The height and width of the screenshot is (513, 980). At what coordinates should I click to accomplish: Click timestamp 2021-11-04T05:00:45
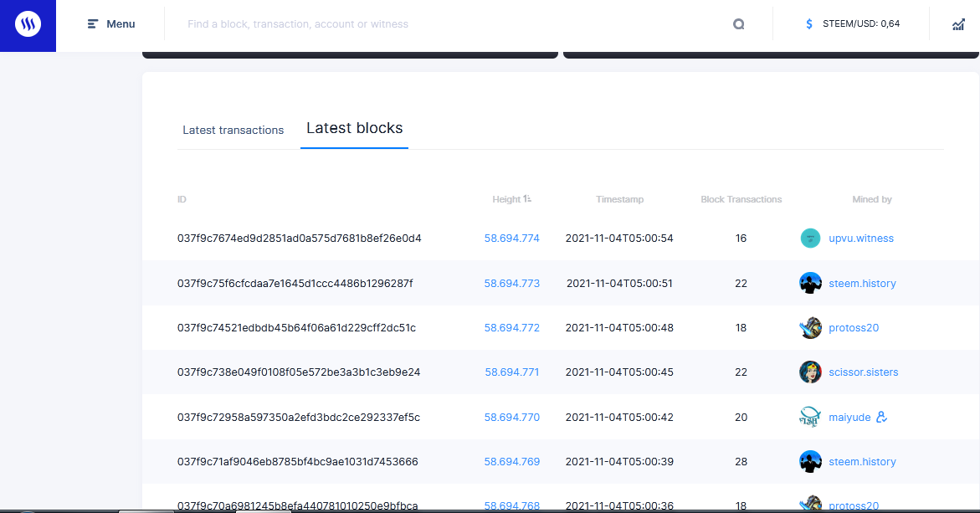point(619,372)
